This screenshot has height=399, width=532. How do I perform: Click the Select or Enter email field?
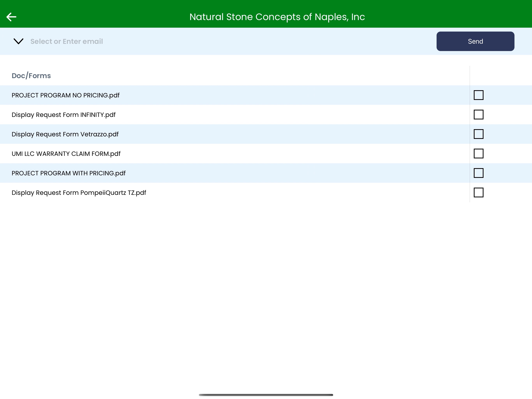coord(67,41)
